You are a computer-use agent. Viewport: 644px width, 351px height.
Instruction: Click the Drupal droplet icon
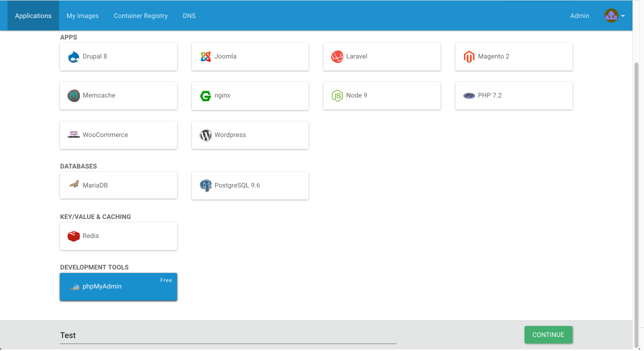[x=73, y=56]
